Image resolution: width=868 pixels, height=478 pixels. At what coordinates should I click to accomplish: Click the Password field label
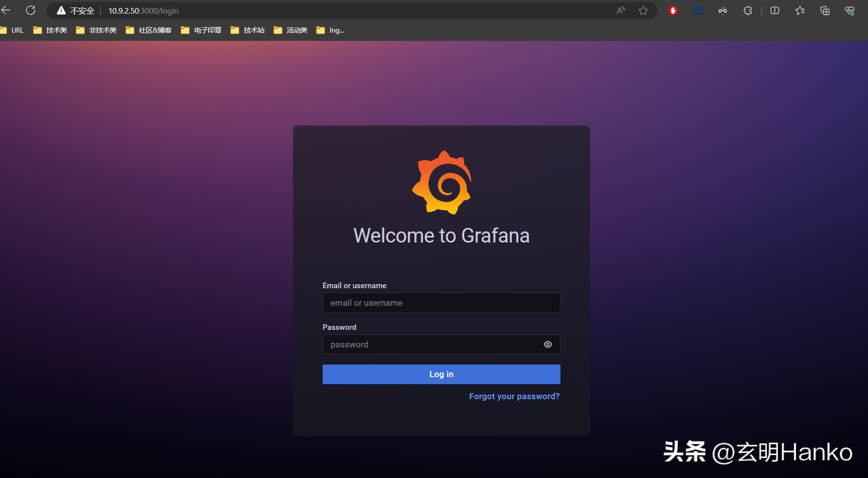339,327
